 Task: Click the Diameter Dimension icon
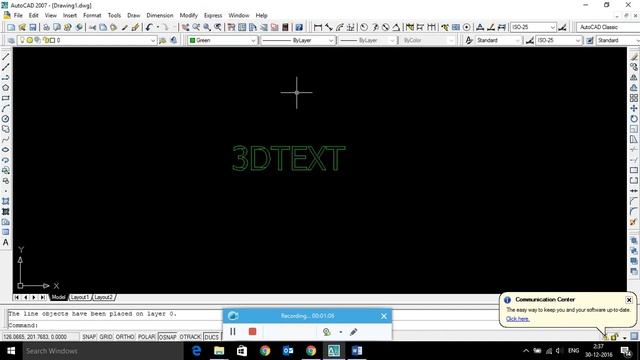(x=385, y=27)
